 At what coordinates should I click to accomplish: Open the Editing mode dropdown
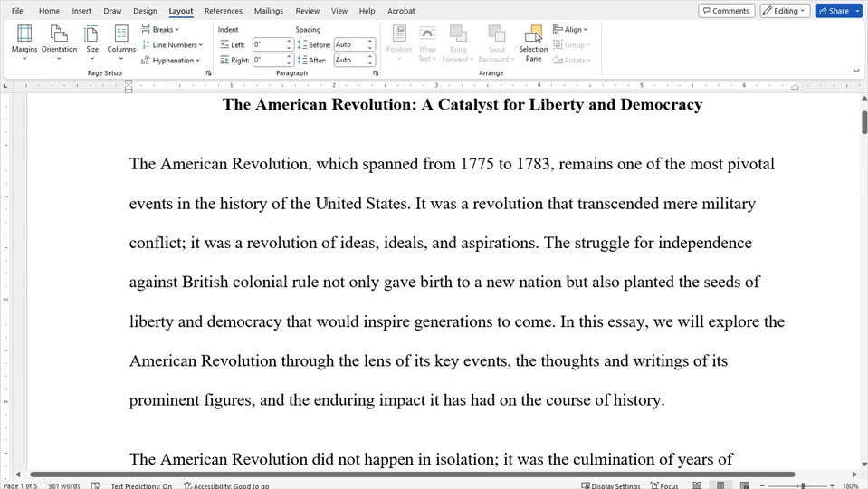coord(784,11)
